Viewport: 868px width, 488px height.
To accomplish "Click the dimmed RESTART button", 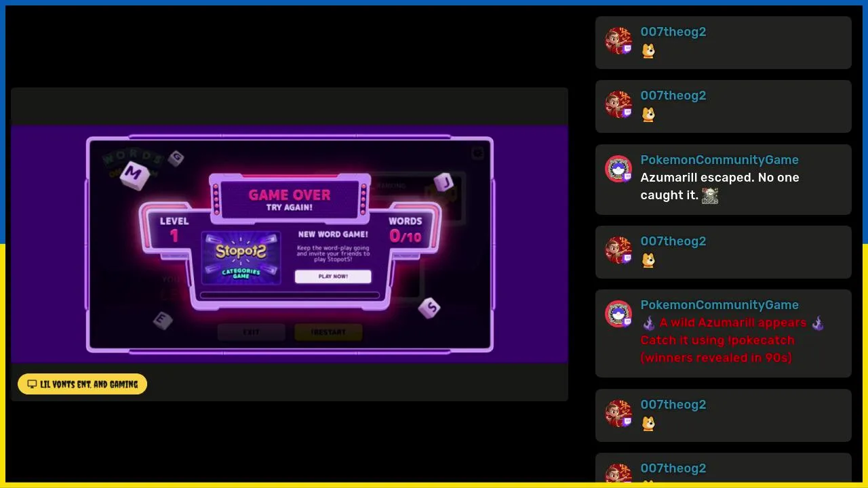I will 328,332.
